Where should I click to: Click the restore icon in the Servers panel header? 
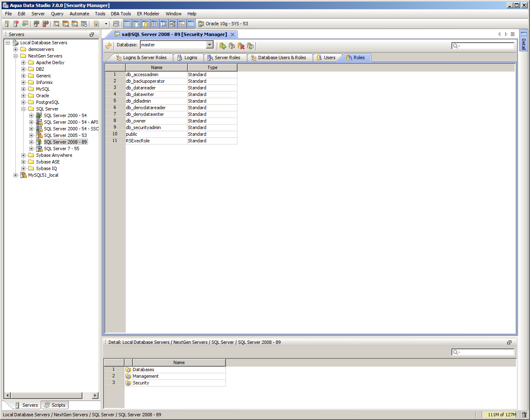coord(92,34)
